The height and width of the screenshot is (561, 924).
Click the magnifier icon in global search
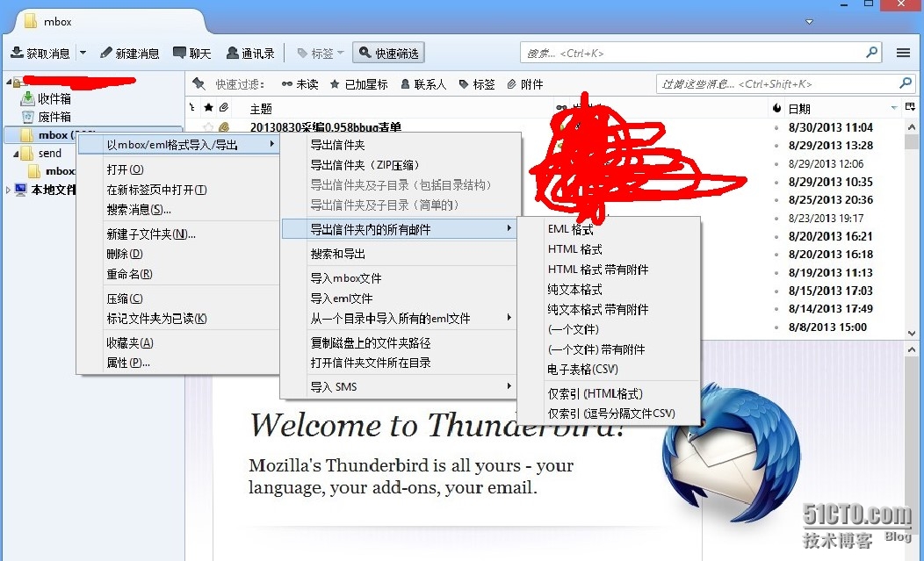[x=872, y=53]
